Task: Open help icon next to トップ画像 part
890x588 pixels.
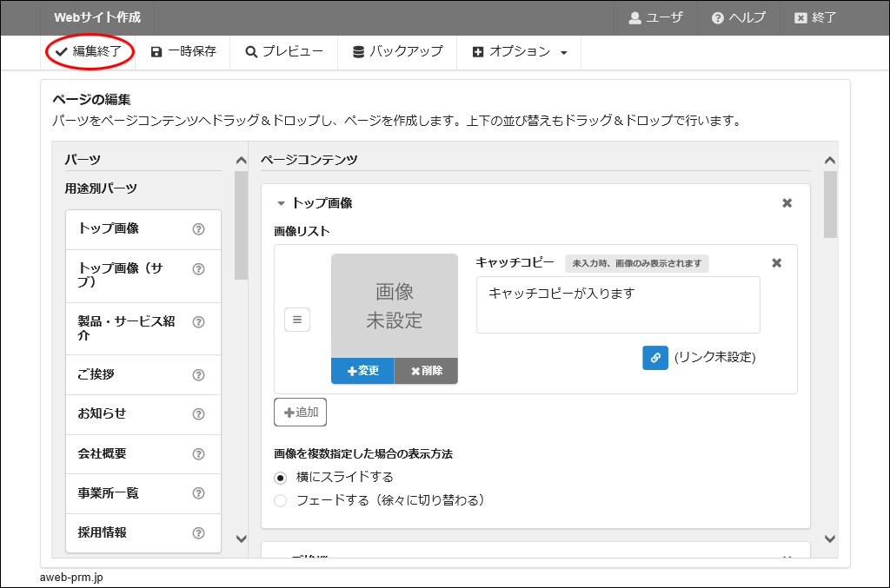Action: pos(198,229)
